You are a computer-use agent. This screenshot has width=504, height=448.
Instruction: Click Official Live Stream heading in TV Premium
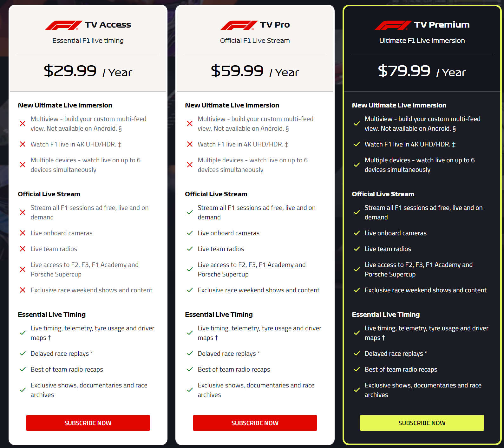pyautogui.click(x=383, y=194)
